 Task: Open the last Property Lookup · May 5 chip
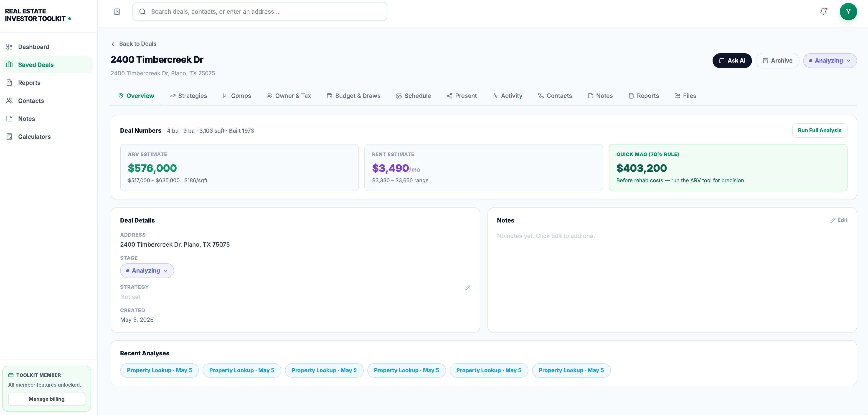[x=571, y=370]
